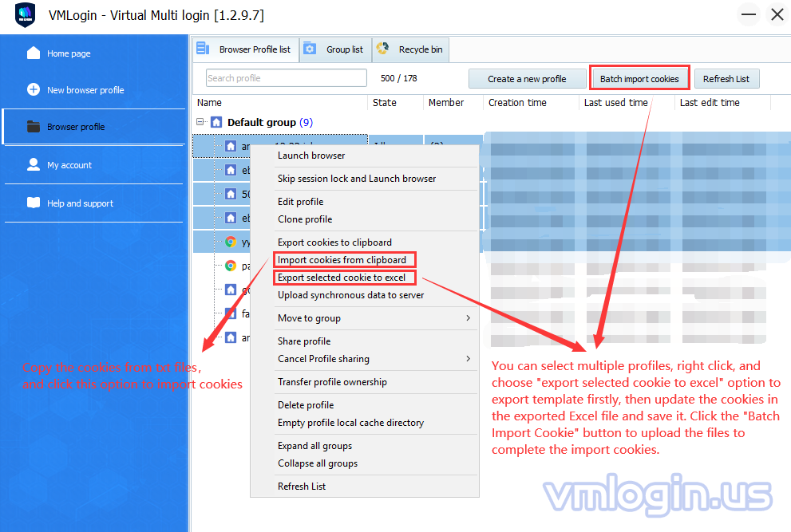This screenshot has width=791, height=532.
Task: Click the Group list tab icon
Action: point(310,49)
